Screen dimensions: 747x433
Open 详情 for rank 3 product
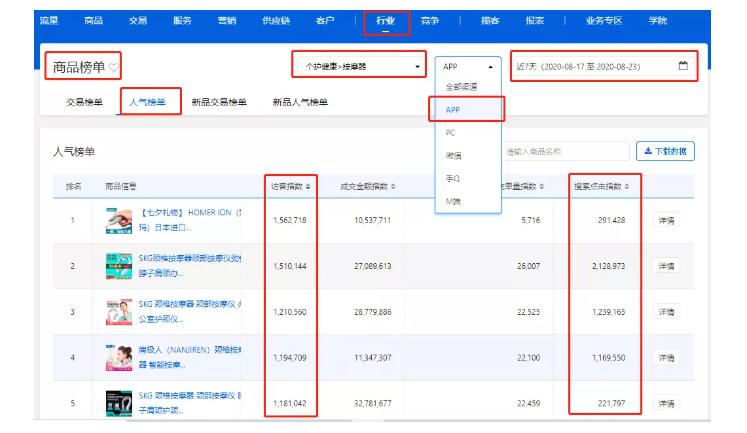666,312
